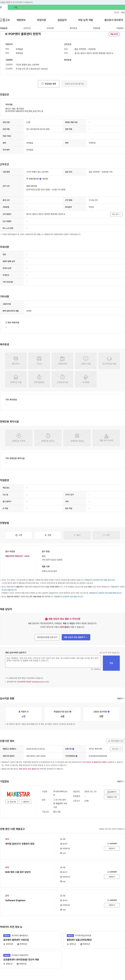This screenshot has width=125, height=980.
Task: Open 케이팝 음반/굿즈 유통관리 팀장 posting
Action: pyautogui.click(x=20, y=844)
